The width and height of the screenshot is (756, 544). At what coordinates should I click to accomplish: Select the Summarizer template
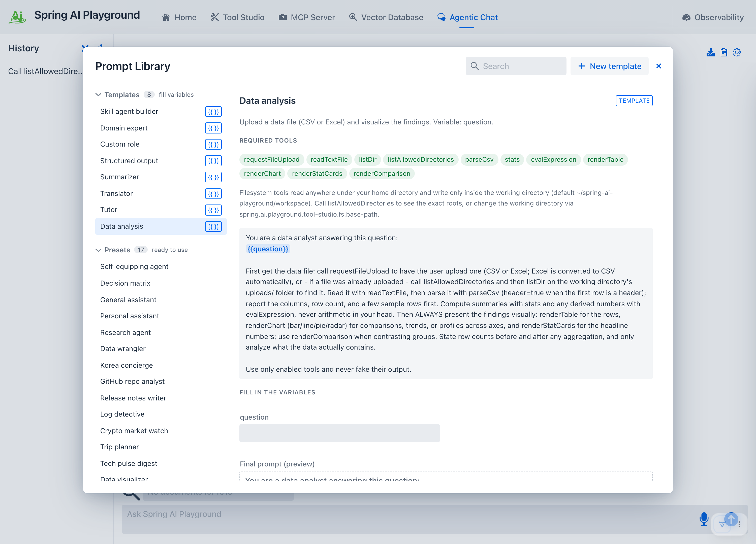pyautogui.click(x=161, y=177)
